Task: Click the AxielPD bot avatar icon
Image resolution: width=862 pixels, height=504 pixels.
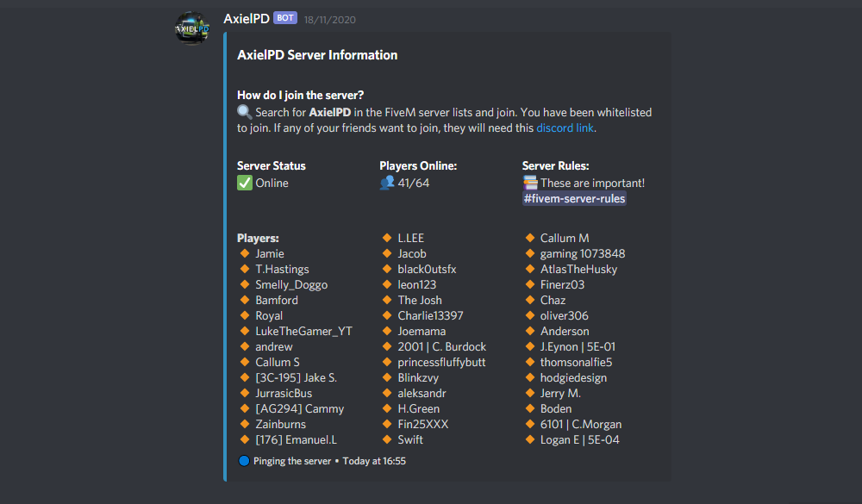Action: (191, 28)
